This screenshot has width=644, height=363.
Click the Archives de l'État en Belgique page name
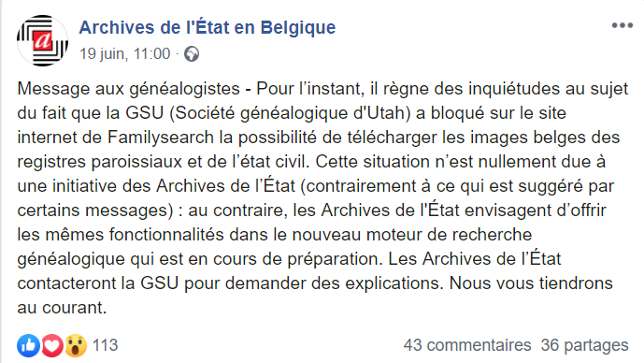(x=207, y=27)
